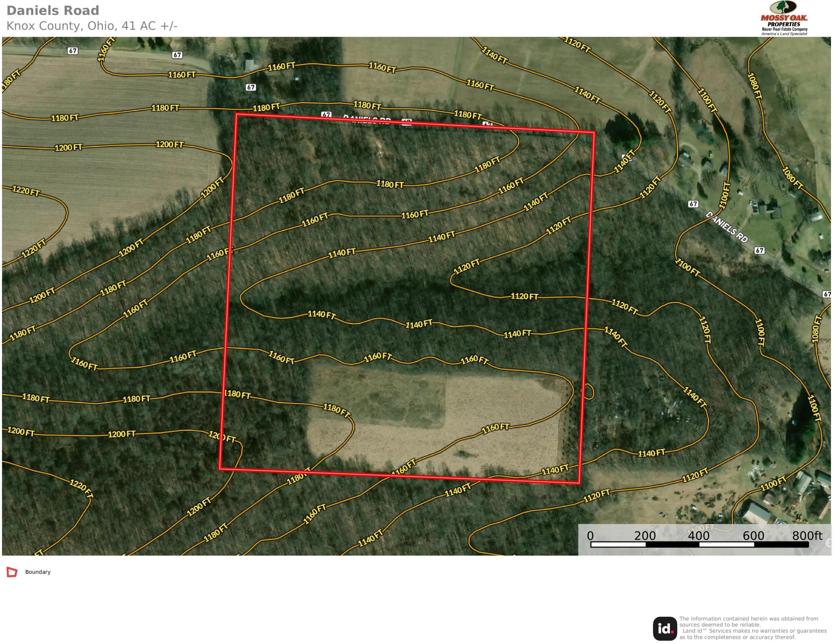The image size is (834, 644).
Task: Click the red Boundary legend icon
Action: [x=12, y=572]
